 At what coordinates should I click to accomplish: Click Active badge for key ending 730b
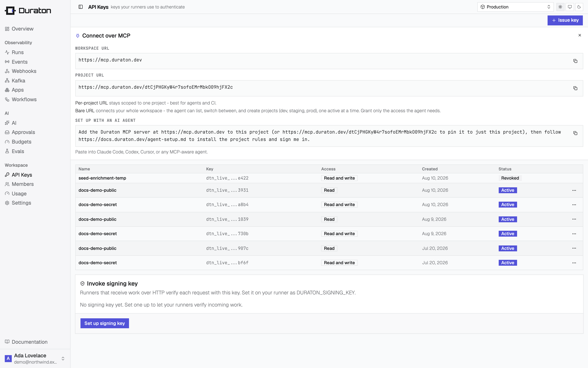point(508,233)
